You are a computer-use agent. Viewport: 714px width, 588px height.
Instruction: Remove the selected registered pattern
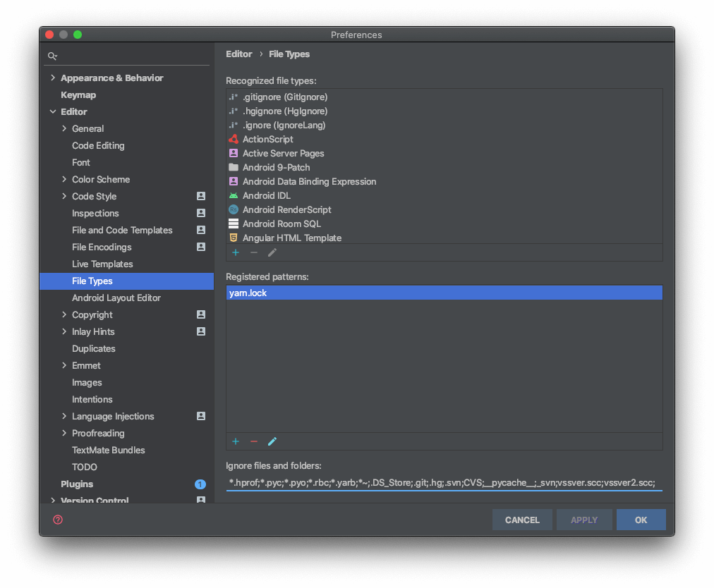coord(254,441)
